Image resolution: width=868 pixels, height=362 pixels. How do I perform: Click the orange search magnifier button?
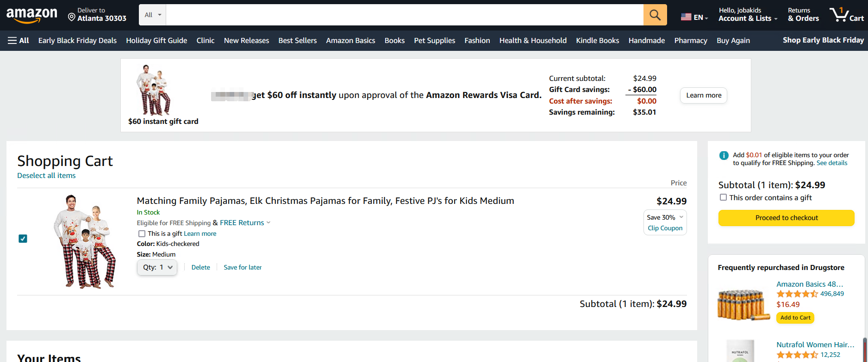pos(655,15)
